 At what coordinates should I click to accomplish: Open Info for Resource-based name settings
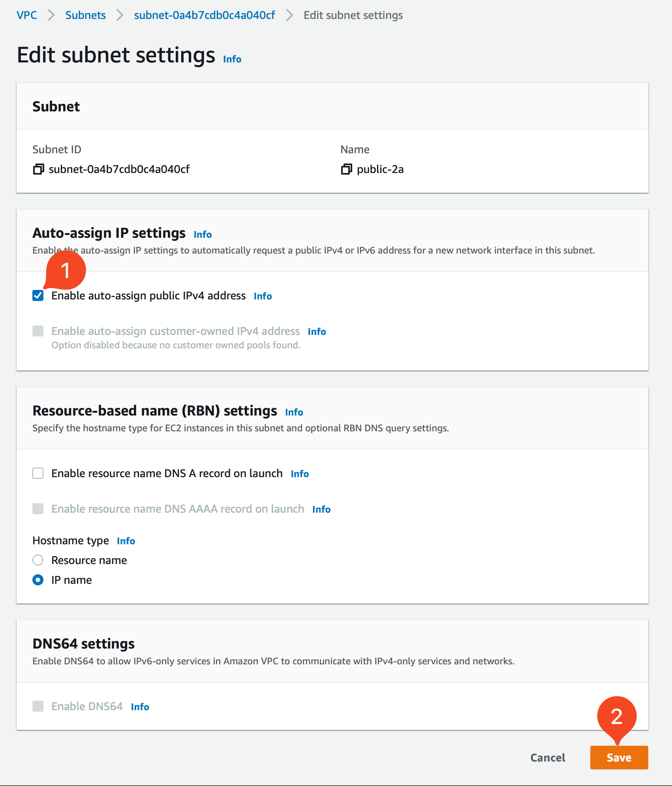point(294,412)
